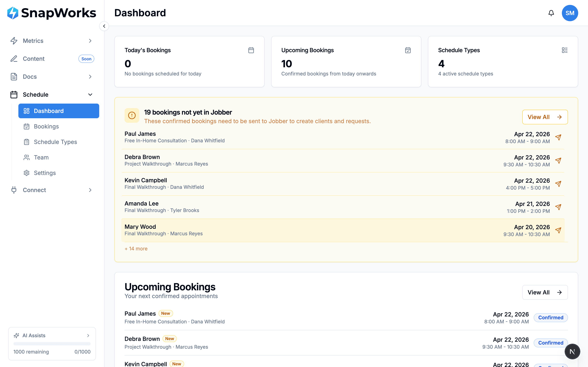Viewport: 588px width, 367px height.
Task: Click the AI Assists usage progress bar
Action: [x=52, y=344]
